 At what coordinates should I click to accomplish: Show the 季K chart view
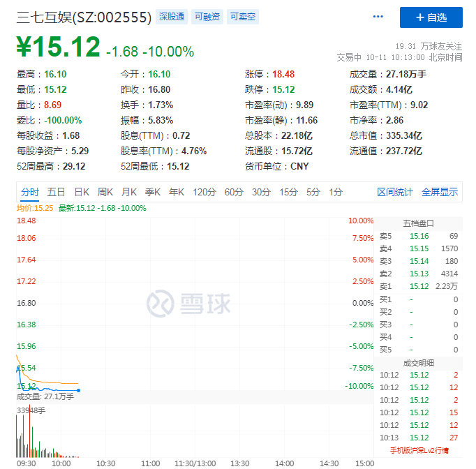(x=153, y=192)
